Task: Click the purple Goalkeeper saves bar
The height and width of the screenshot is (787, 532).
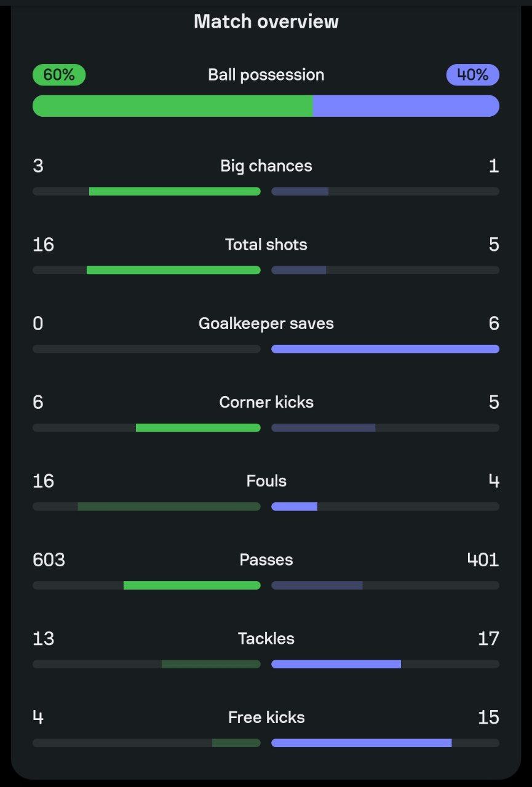Action: tap(385, 349)
